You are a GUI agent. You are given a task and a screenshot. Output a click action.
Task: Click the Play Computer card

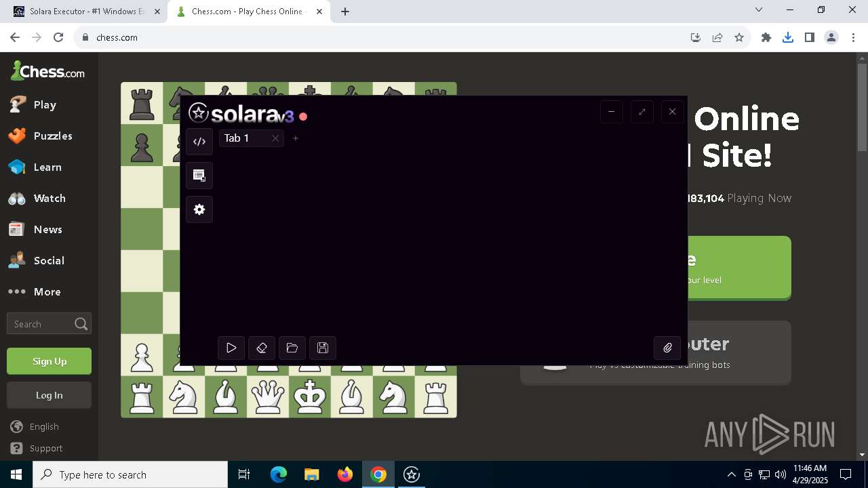click(739, 352)
